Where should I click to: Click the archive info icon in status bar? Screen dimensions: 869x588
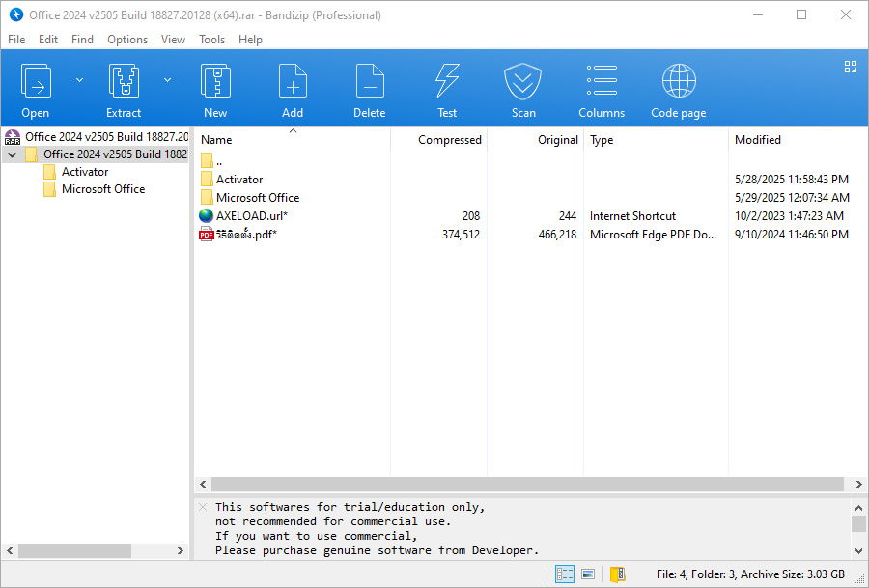(617, 574)
